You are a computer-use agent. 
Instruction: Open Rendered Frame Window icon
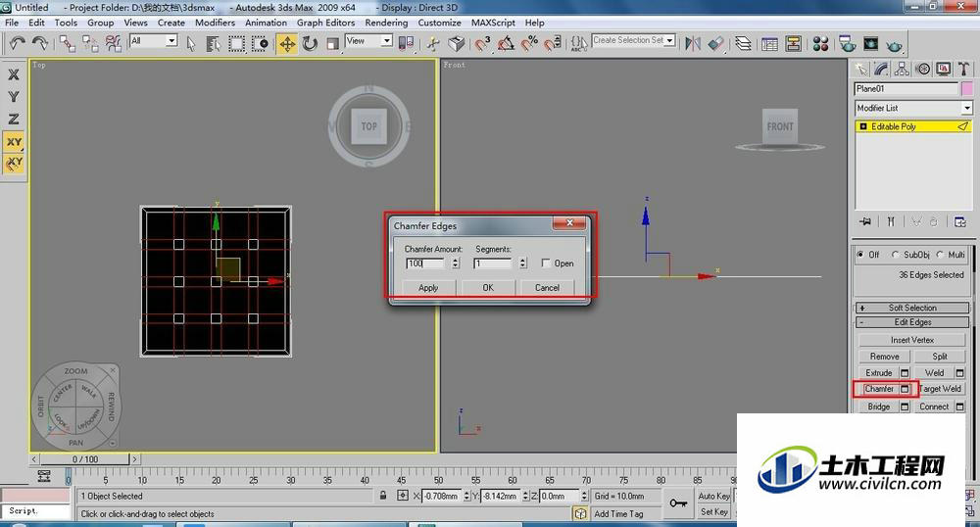tap(870, 44)
